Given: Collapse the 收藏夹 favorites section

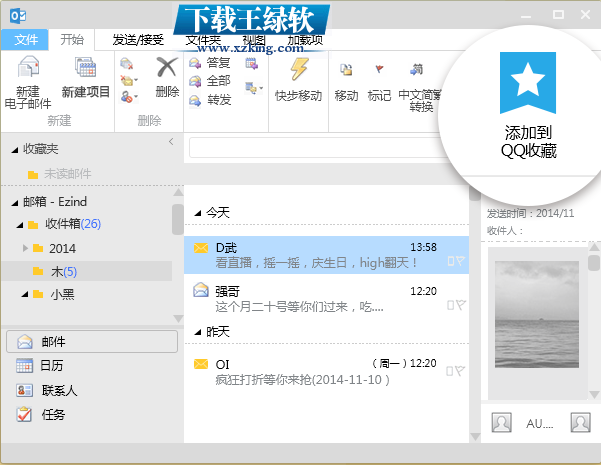Looking at the screenshot, I should coord(15,150).
